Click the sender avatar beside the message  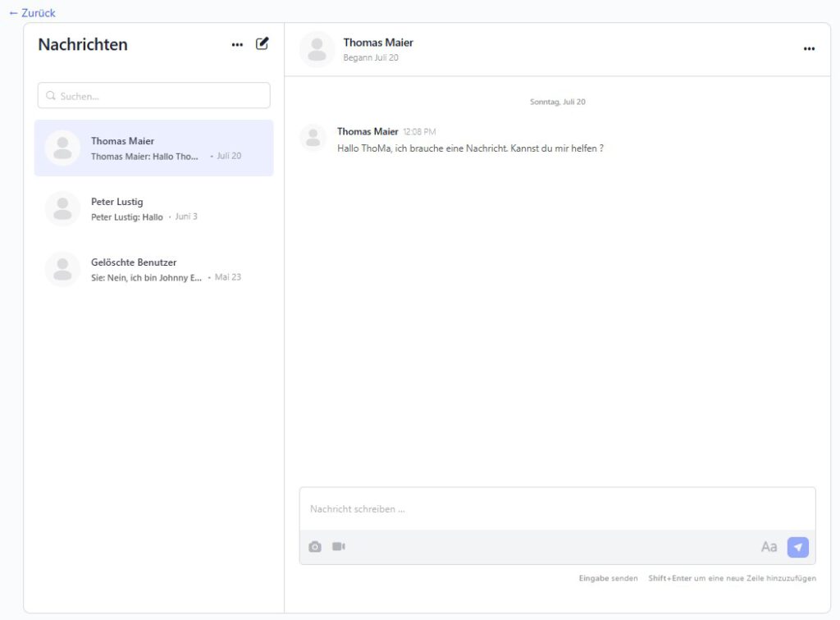[x=313, y=138]
